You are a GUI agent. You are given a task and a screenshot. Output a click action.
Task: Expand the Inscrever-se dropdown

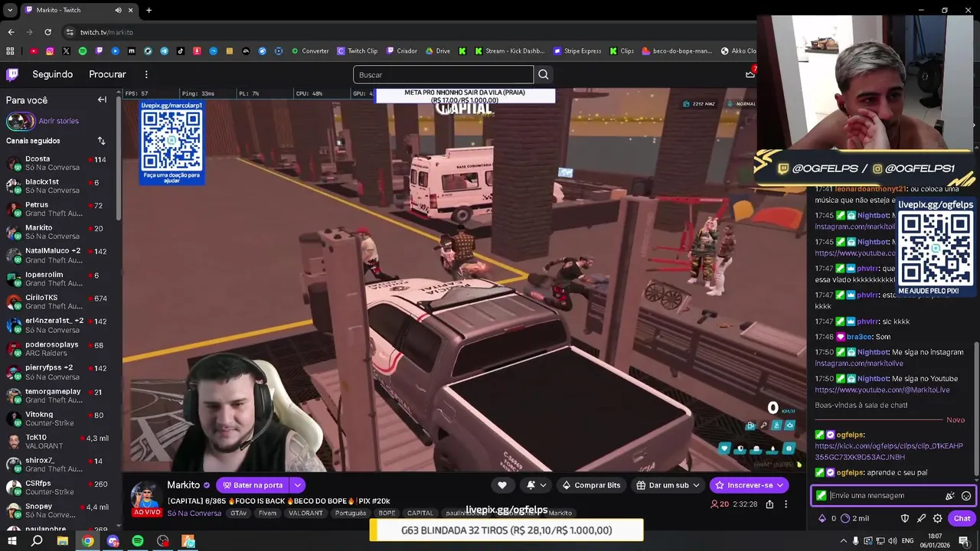point(780,485)
